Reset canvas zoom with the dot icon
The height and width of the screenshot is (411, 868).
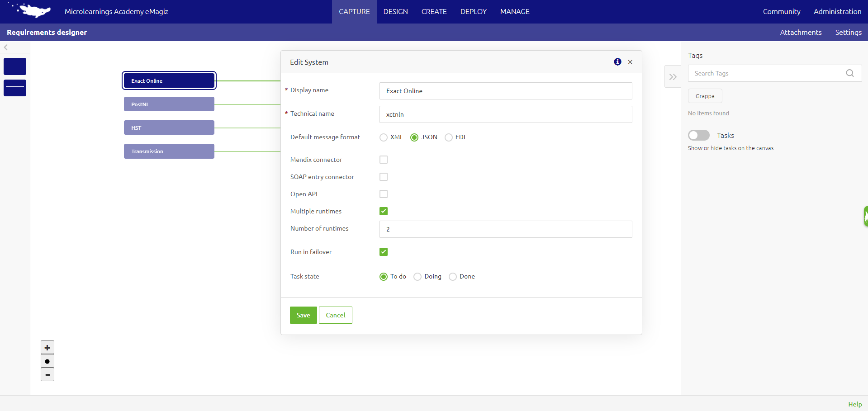[x=47, y=361]
